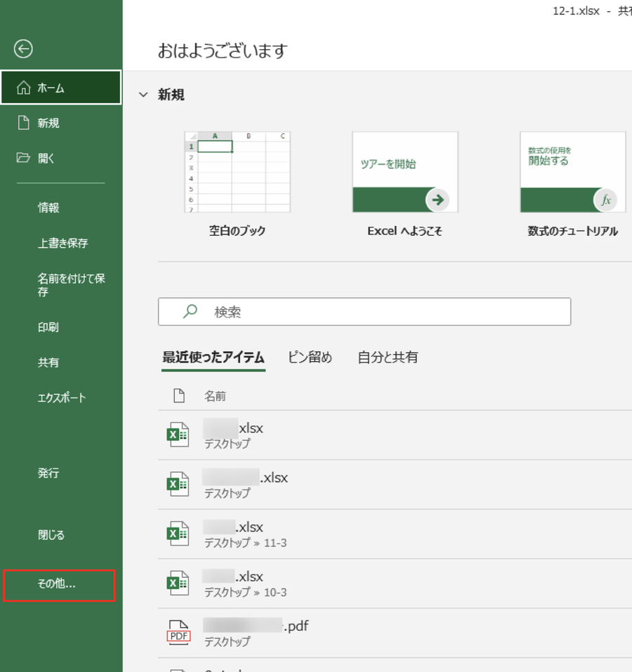Open the .pdf file on デスクトップ
Image resolution: width=632 pixels, height=672 pixels.
[x=395, y=633]
